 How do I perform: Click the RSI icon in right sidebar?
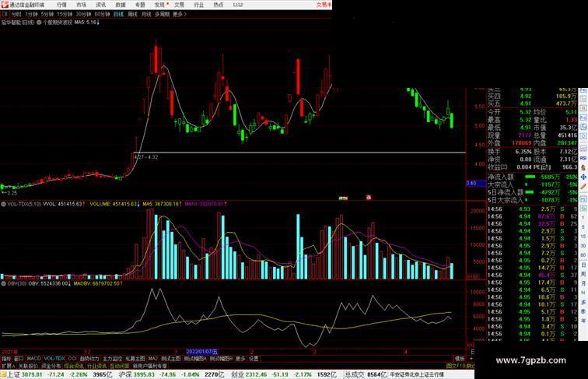583,158
